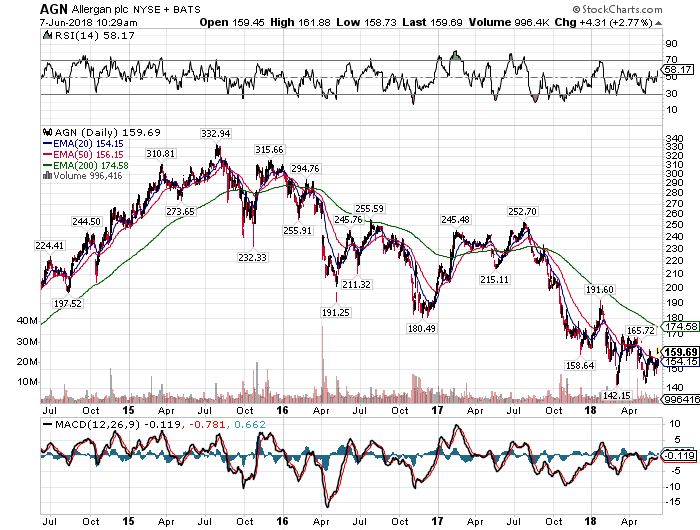
Task: Click the 191.60 price label
Action: click(x=600, y=290)
